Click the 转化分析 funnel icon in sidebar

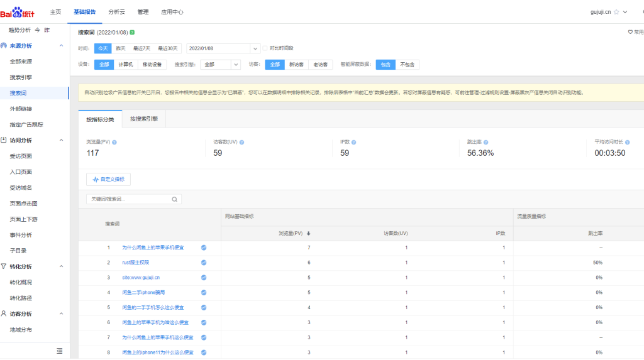[4, 266]
